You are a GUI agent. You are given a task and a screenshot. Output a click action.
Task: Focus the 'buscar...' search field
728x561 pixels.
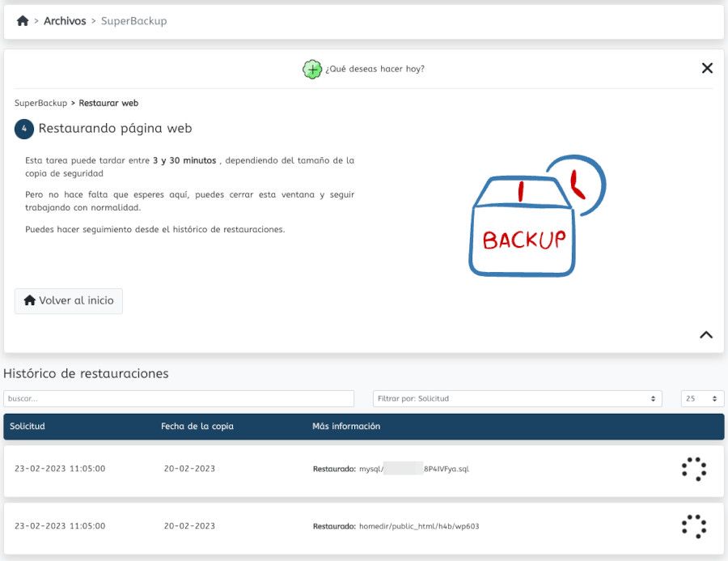coord(179,399)
